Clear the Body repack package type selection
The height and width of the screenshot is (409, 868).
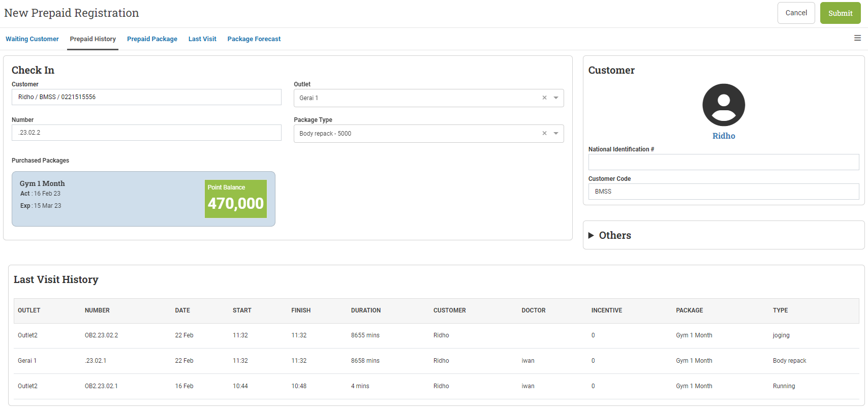tap(544, 134)
